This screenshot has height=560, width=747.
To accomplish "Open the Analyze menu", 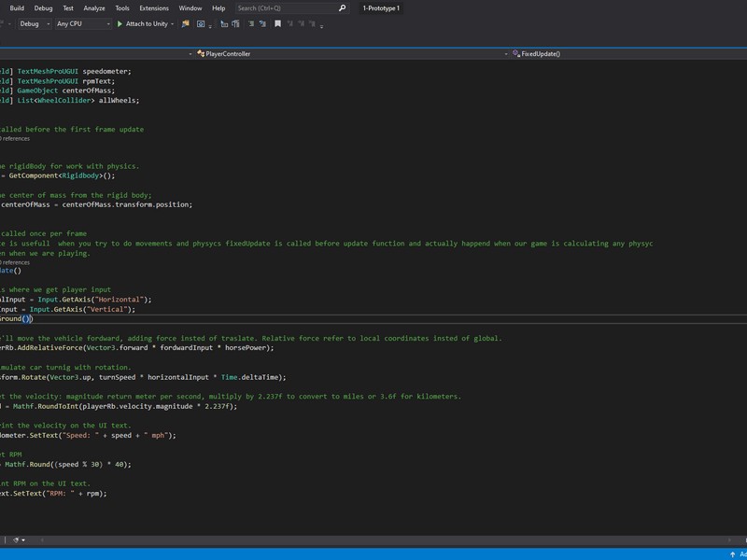I will (x=94, y=7).
